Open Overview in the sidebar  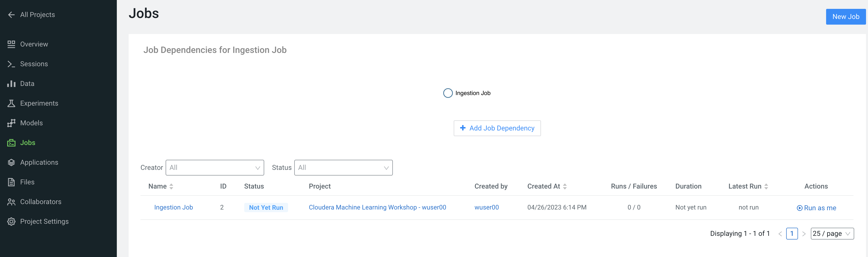pos(34,44)
